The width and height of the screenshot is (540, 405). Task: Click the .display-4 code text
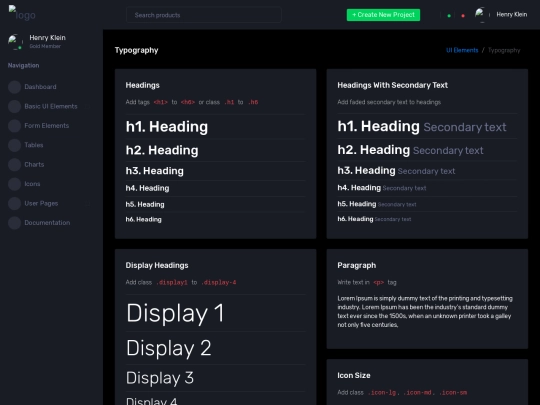click(219, 282)
